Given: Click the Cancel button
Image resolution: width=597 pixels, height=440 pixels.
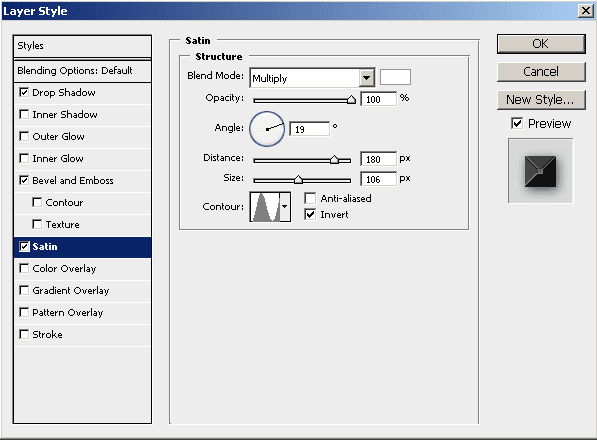Looking at the screenshot, I should click(x=541, y=72).
